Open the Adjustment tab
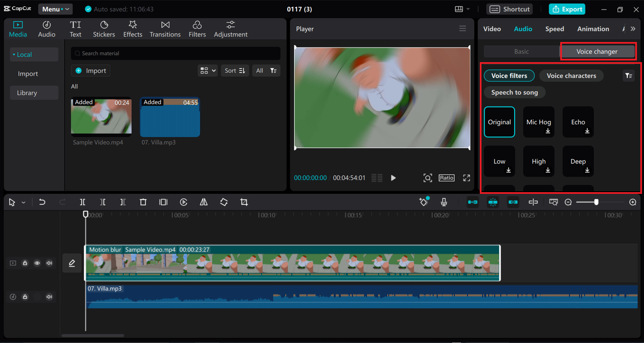The width and height of the screenshot is (644, 343). click(x=230, y=29)
